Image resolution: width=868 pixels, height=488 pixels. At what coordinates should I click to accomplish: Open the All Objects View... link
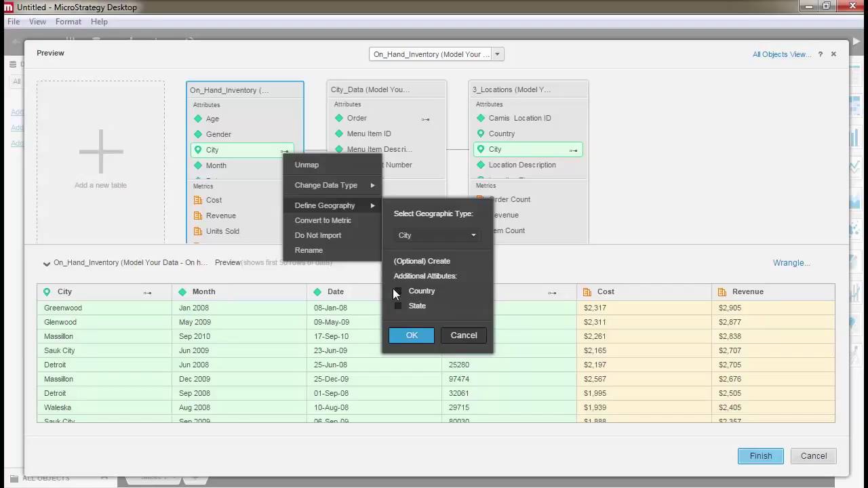tap(782, 54)
